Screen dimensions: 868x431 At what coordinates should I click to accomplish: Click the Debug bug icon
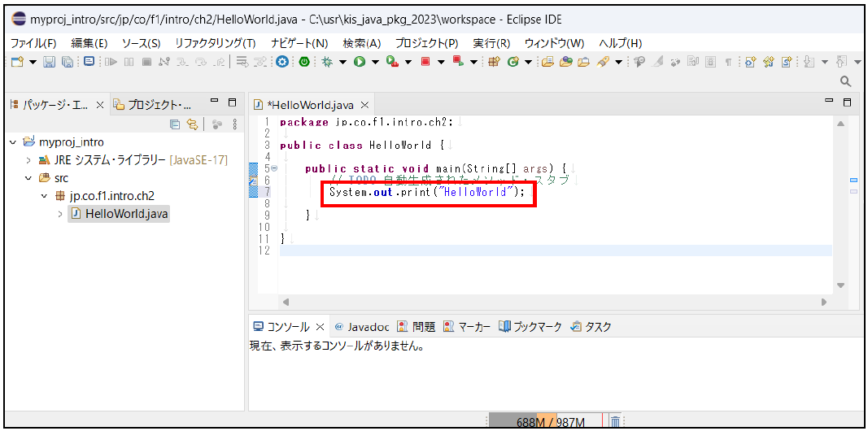click(328, 62)
